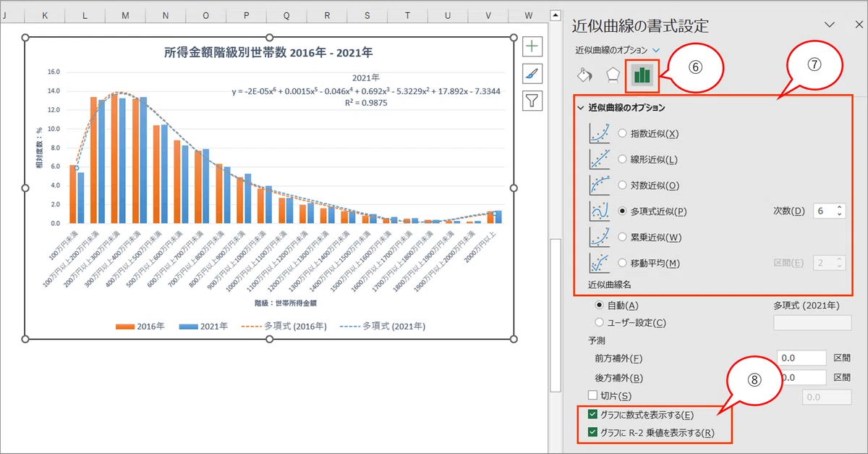Select the trendline equation label on chart

coord(366,92)
